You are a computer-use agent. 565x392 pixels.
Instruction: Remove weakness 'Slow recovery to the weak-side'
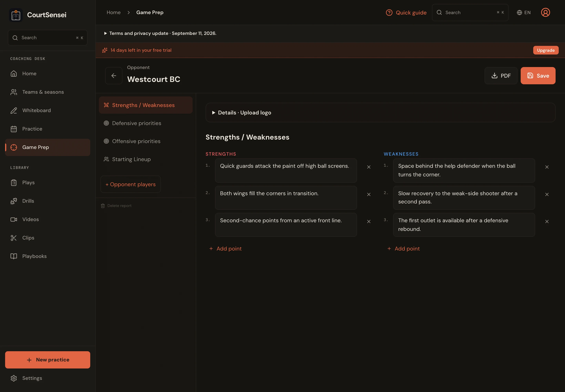point(547,194)
